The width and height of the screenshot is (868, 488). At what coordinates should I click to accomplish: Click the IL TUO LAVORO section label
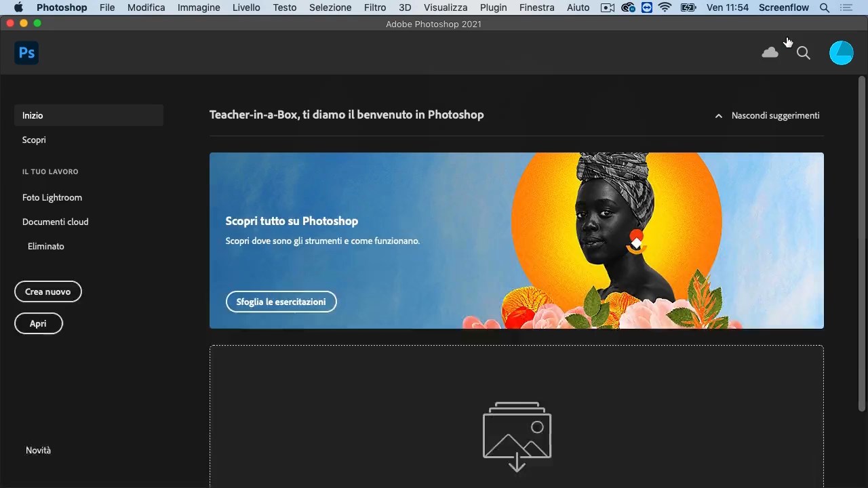50,171
